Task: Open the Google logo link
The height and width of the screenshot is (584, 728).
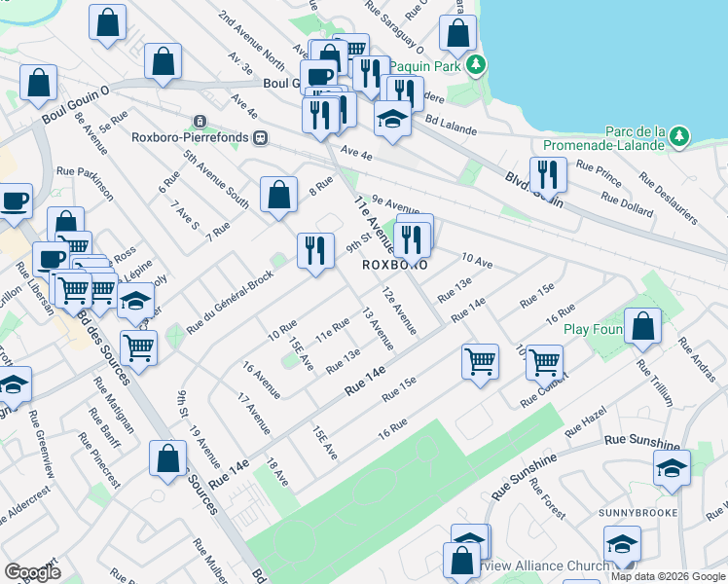Action: [32, 572]
